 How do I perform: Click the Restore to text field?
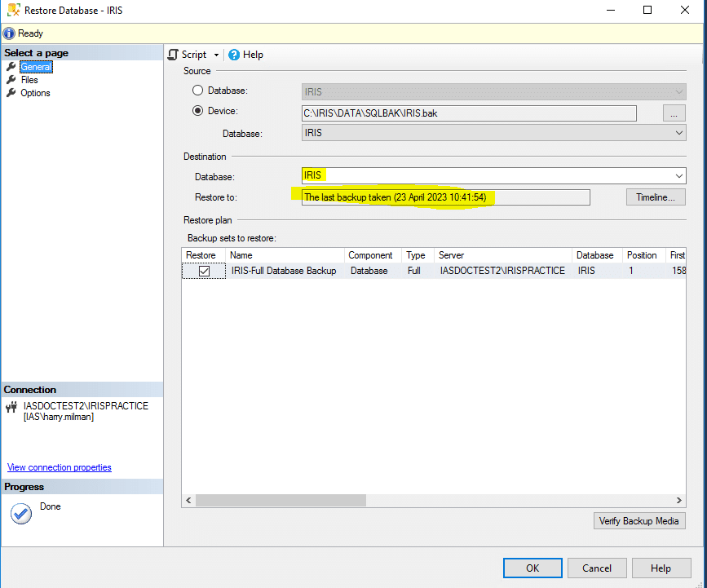(x=445, y=197)
